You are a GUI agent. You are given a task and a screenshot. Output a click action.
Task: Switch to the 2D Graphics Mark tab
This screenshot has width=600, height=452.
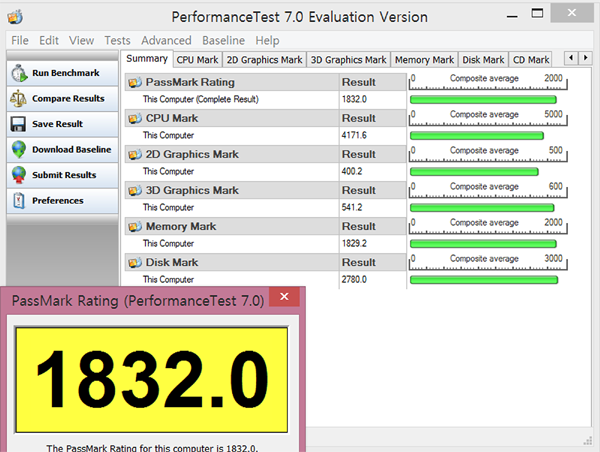264,60
